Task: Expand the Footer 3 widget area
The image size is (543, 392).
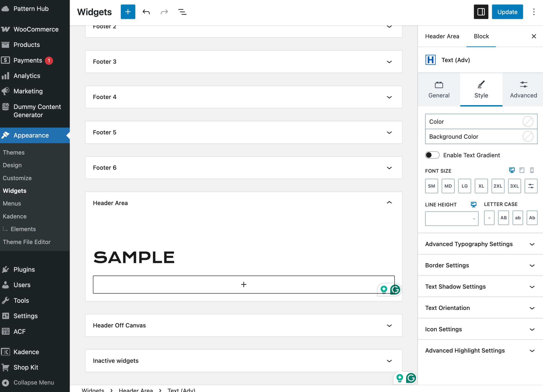Action: 389,62
